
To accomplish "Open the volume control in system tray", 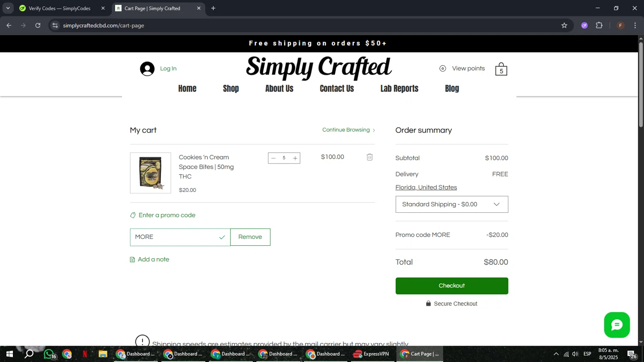I will [575, 354].
